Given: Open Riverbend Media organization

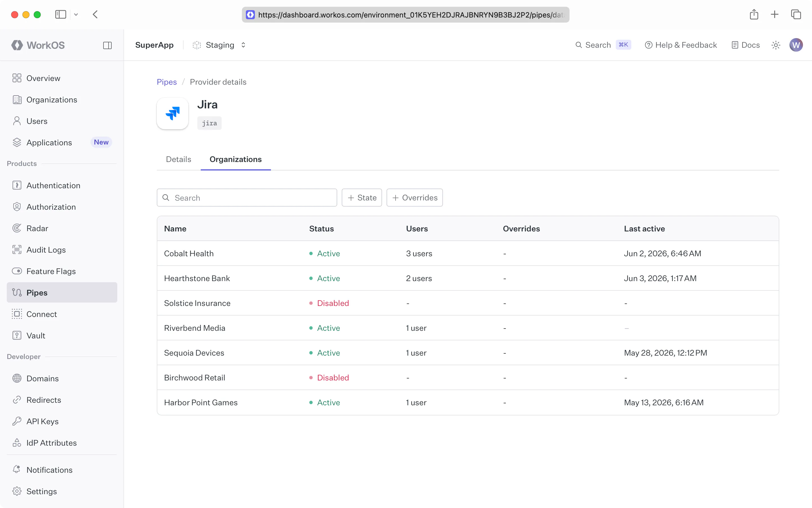Looking at the screenshot, I should coord(468,328).
